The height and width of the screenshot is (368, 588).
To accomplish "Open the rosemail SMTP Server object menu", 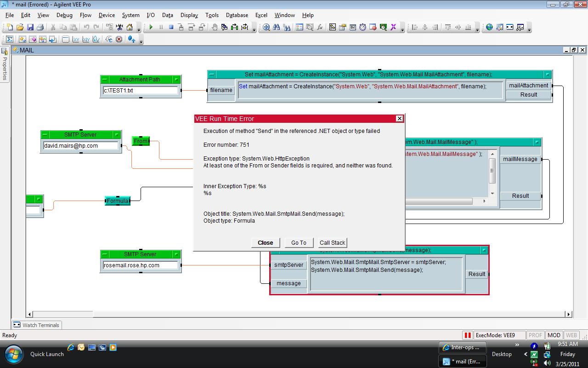I will (x=105, y=254).
